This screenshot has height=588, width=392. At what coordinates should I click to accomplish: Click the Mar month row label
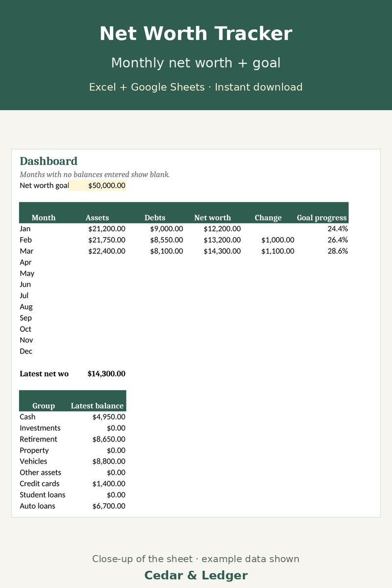[26, 251]
